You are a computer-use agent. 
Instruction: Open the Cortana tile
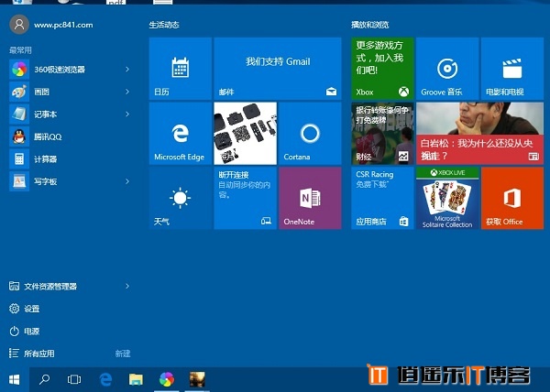click(310, 134)
